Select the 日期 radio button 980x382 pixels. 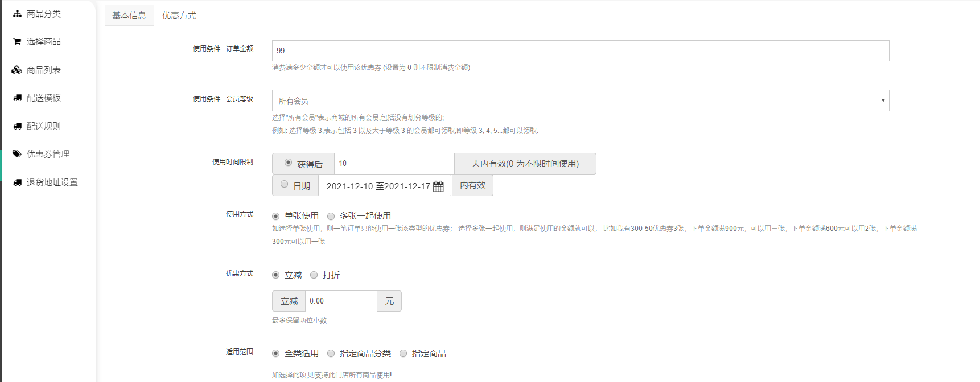284,184
